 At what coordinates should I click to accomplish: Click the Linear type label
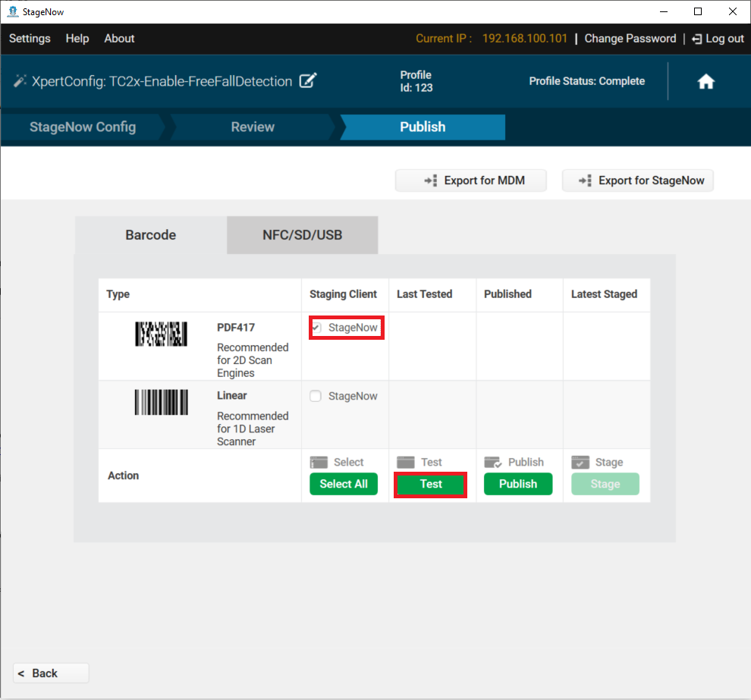[x=232, y=395]
